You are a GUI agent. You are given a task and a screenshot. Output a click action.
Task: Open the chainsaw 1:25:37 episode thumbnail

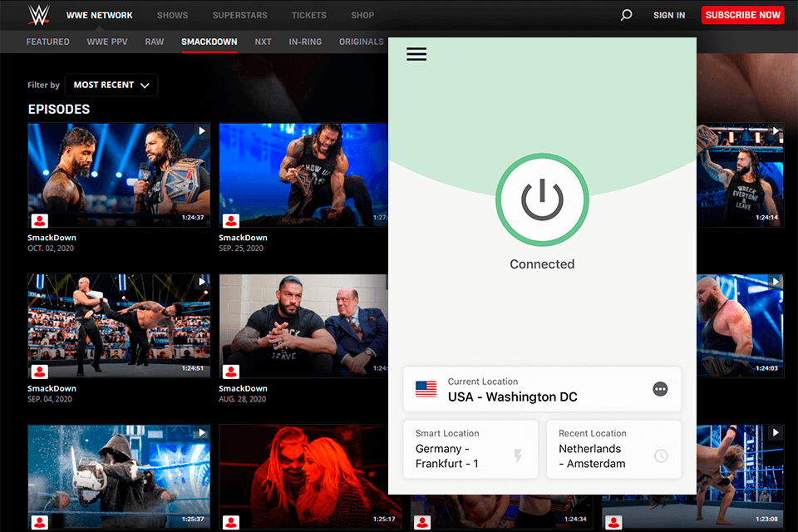pyautogui.click(x=119, y=477)
